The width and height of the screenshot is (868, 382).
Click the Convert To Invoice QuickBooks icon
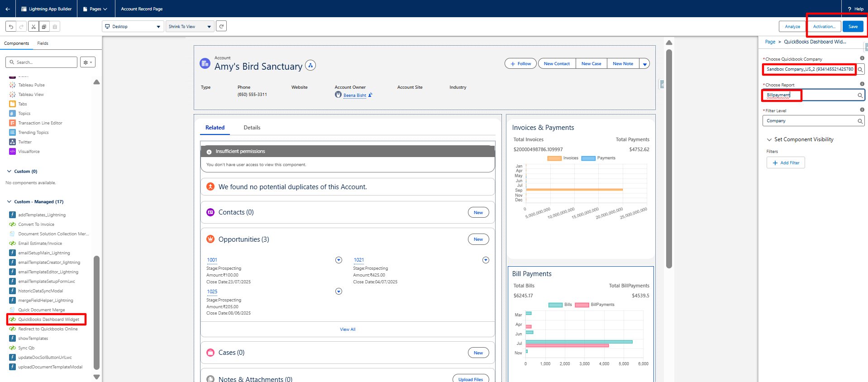click(x=13, y=224)
